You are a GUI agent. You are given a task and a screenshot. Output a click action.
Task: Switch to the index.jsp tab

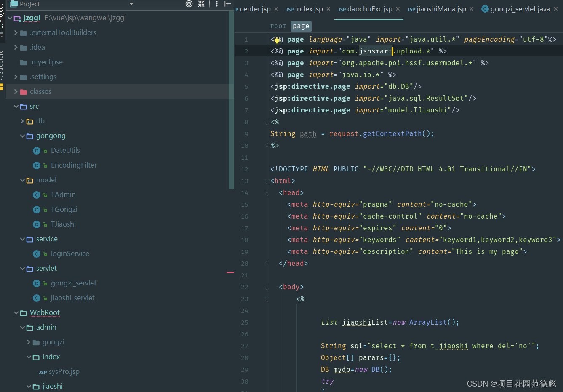point(304,9)
